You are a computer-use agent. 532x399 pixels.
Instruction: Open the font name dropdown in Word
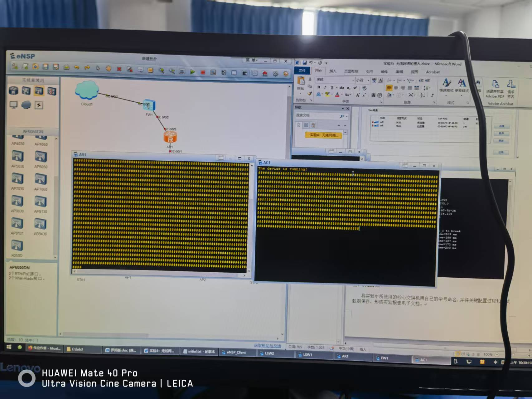353,80
